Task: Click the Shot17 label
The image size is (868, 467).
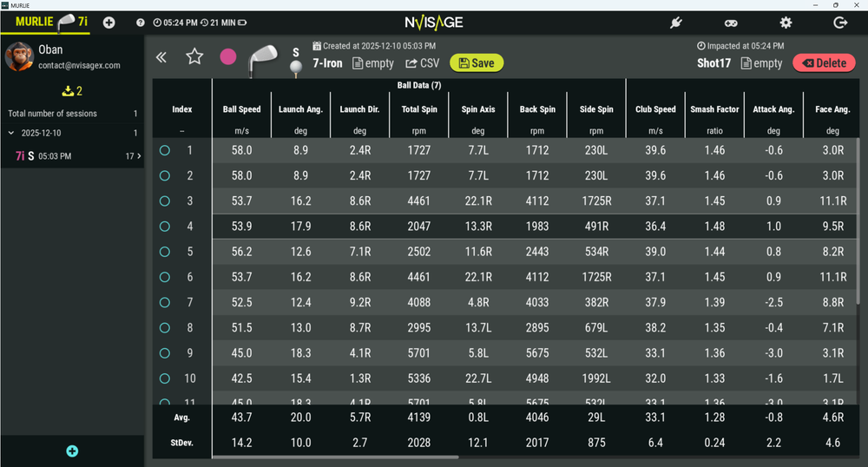Action: (x=714, y=63)
